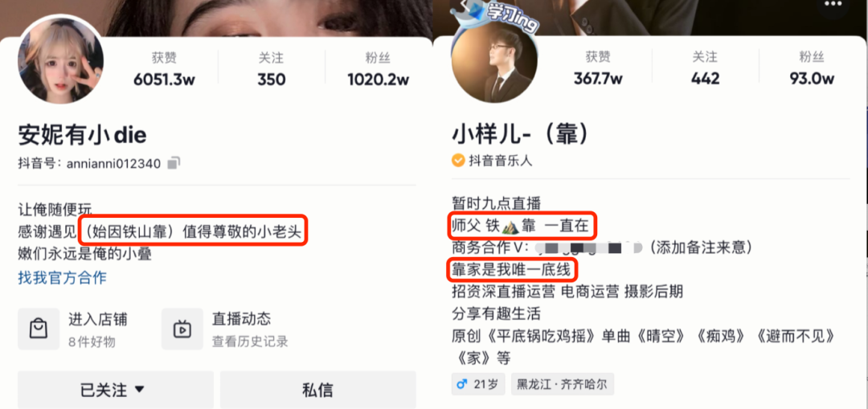Click the male gender 21岁 tag
The height and width of the screenshot is (409, 868).
pos(478,384)
